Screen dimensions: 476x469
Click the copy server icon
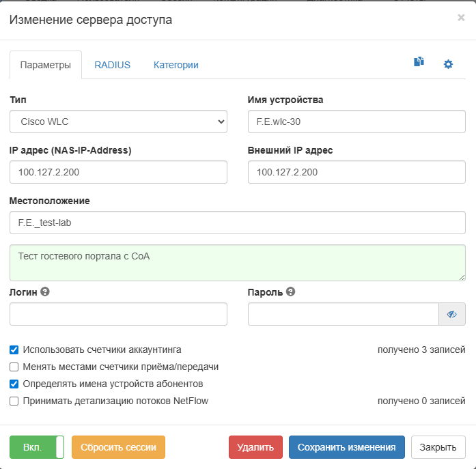coord(419,63)
